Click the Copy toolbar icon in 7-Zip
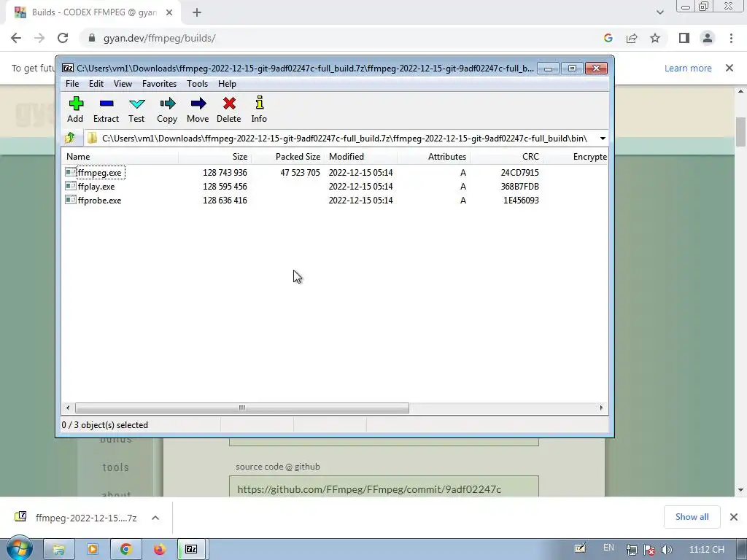Image resolution: width=747 pixels, height=560 pixels. point(167,110)
